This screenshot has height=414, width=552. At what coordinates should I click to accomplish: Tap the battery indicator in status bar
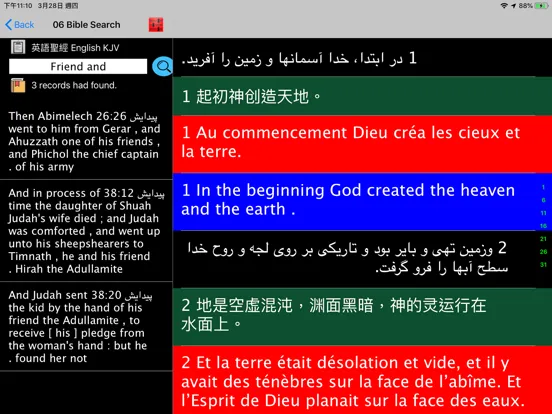coord(541,6)
